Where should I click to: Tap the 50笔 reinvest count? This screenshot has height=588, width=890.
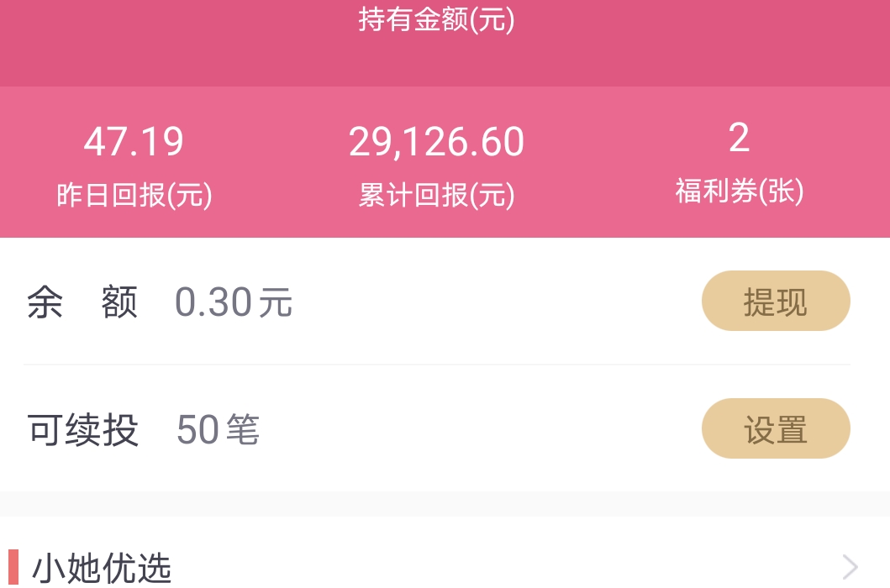pos(218,429)
